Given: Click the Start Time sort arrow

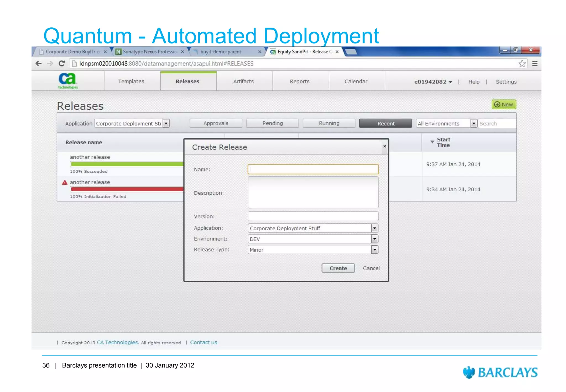Looking at the screenshot, I should tap(432, 142).
